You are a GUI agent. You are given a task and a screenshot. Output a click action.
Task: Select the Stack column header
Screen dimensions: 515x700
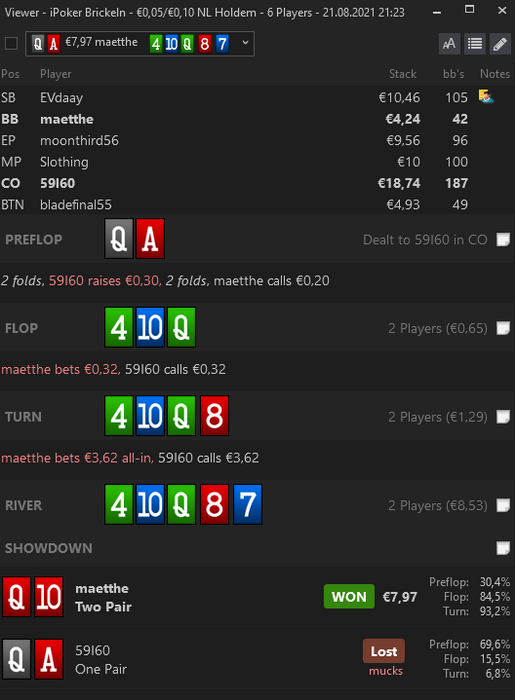point(403,74)
